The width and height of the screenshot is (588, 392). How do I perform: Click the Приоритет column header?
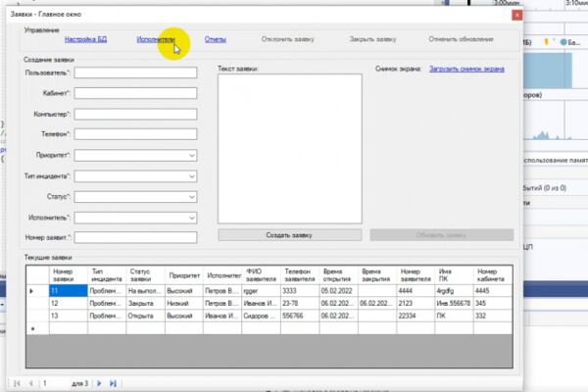[x=184, y=275]
